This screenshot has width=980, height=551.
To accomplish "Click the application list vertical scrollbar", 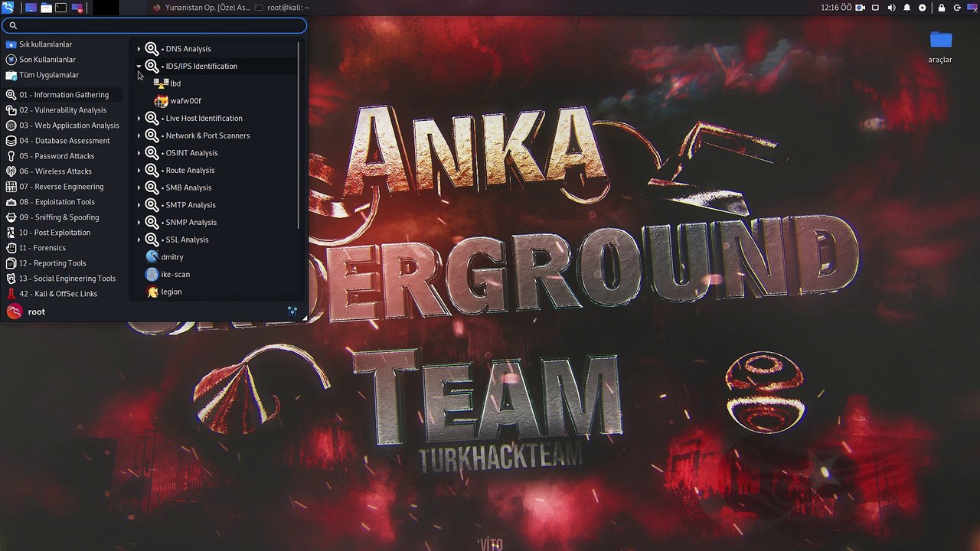I will 299,134.
